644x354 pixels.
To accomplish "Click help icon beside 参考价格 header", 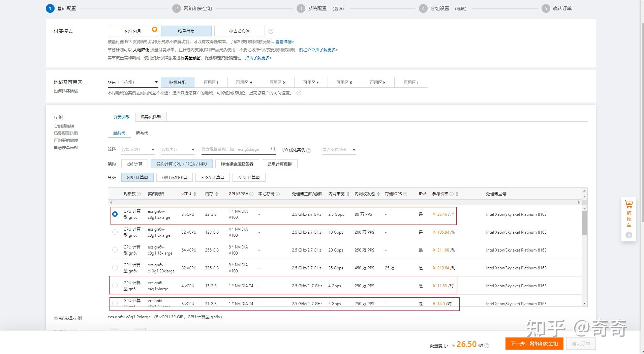I will coord(452,194).
